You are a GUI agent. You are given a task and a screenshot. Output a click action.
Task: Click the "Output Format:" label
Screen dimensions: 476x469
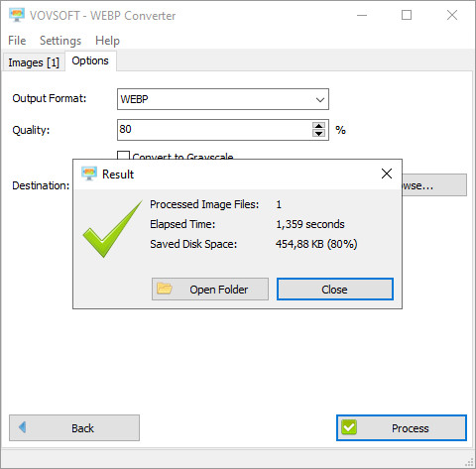(50, 98)
